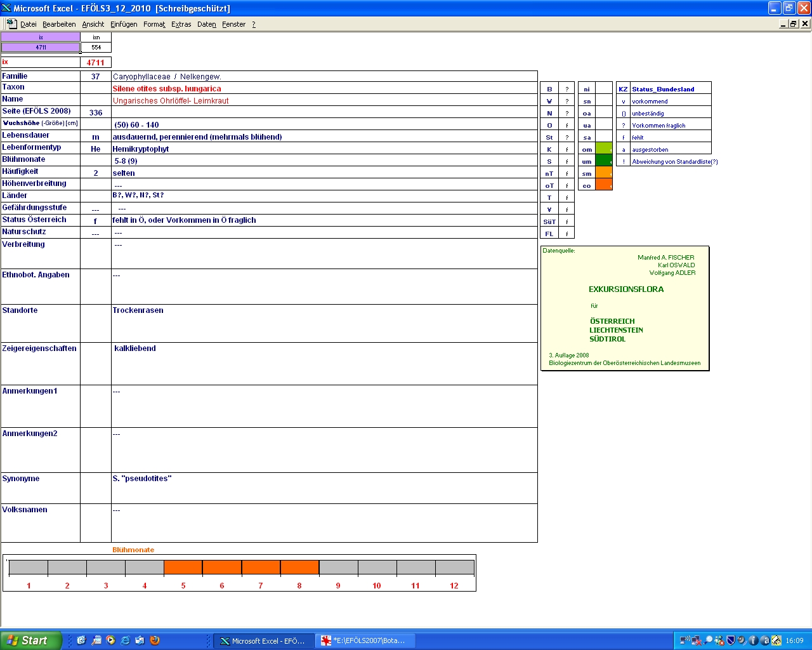Minimize the workbook document window

click(783, 23)
